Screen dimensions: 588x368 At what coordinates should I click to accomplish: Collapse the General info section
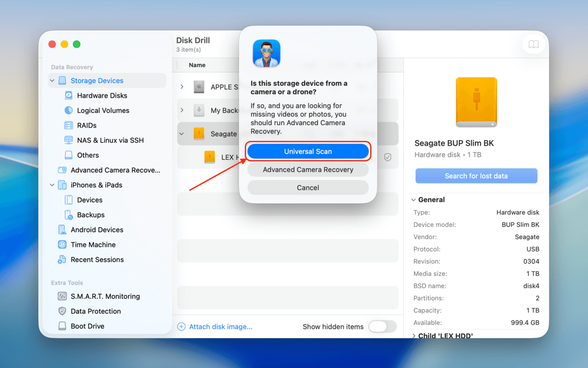[413, 200]
